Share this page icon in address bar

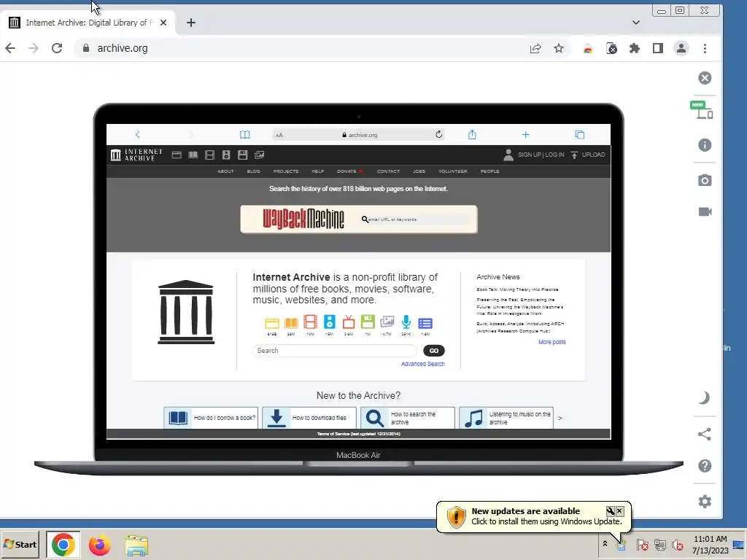(x=535, y=48)
